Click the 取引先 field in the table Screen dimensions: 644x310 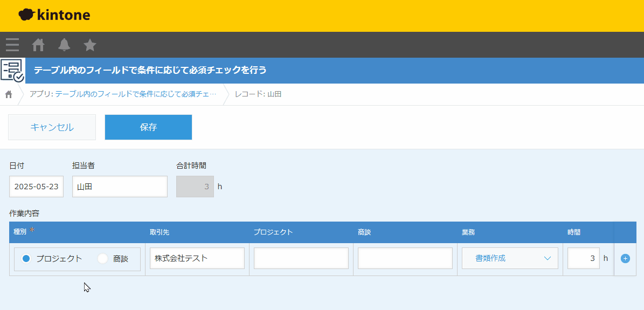[197, 258]
